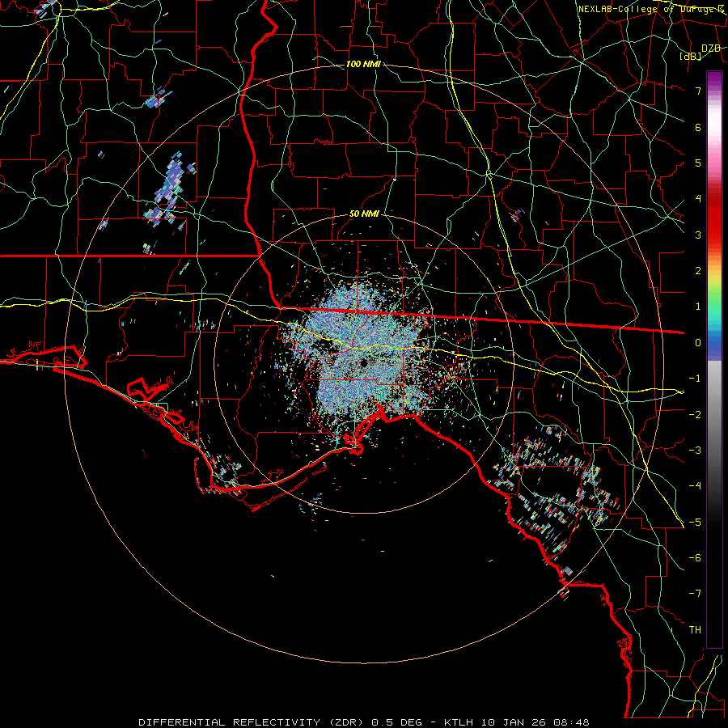The height and width of the screenshot is (728, 728).
Task: Click the purple top of the color bar
Action: [714, 79]
